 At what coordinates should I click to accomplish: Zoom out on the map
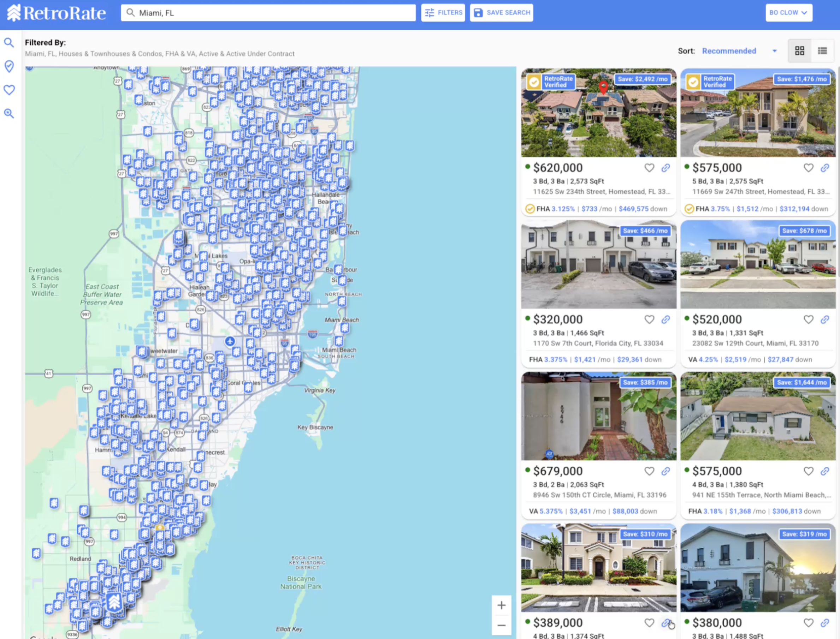click(502, 625)
